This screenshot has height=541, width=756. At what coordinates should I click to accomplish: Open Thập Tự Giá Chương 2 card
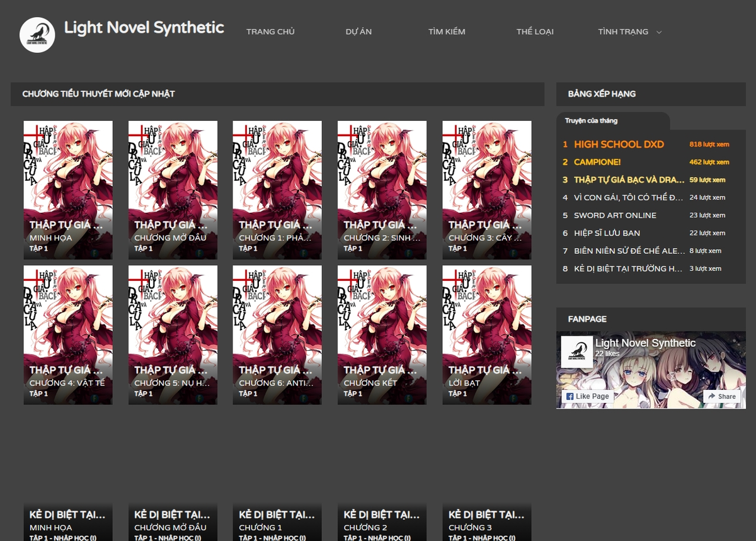click(382, 190)
